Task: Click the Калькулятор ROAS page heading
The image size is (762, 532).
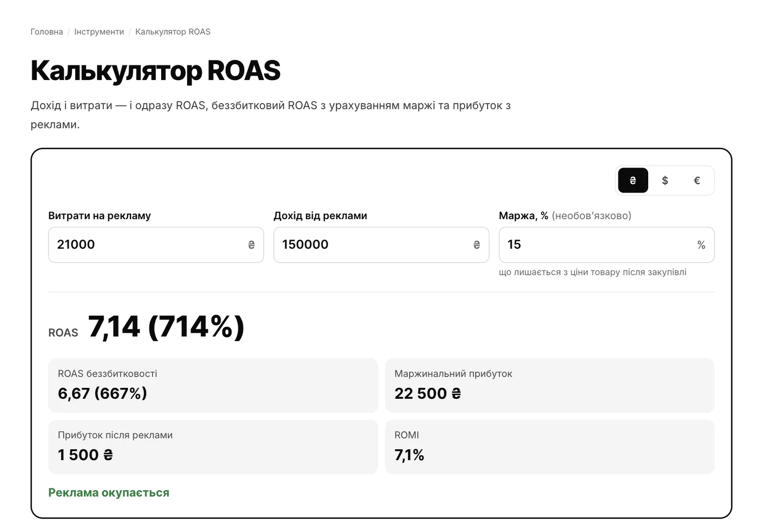Action: coord(156,71)
